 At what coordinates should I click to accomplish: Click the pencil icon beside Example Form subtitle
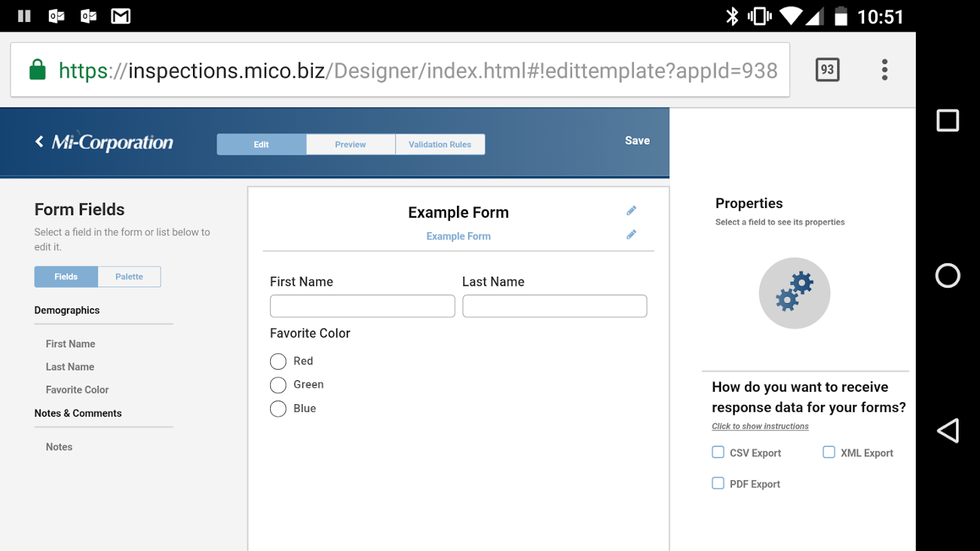click(631, 235)
